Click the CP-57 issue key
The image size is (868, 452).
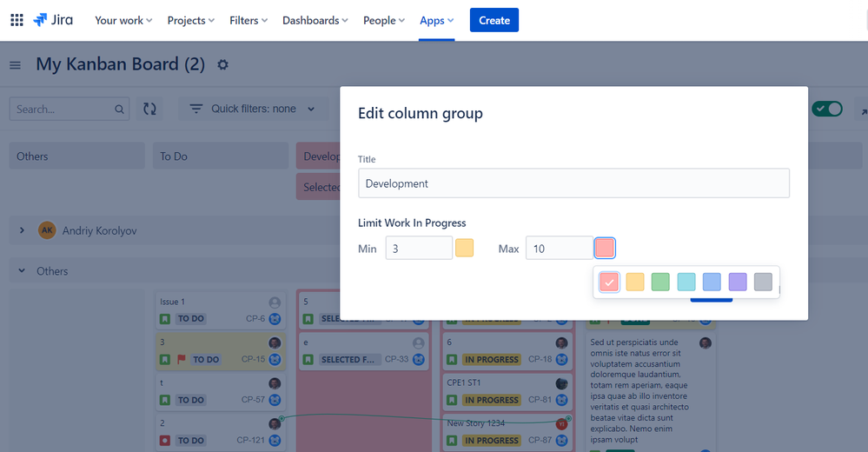point(253,399)
